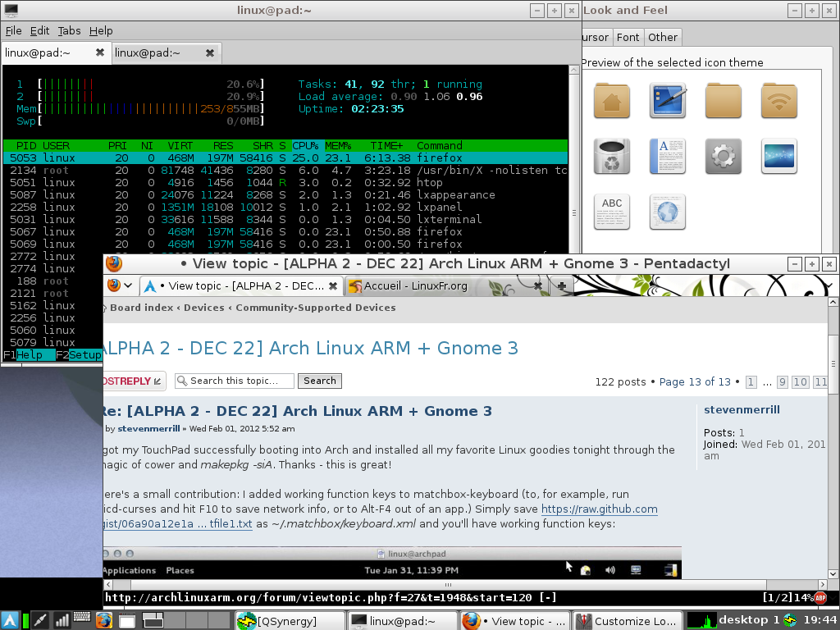
Task: Open the Synergy tray icon beside the clock
Action: coord(790,620)
